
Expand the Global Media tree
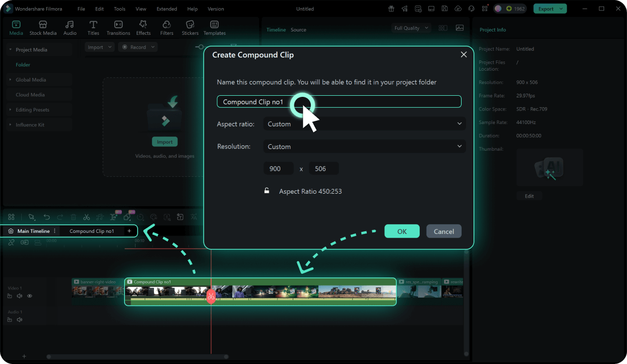[10, 79]
